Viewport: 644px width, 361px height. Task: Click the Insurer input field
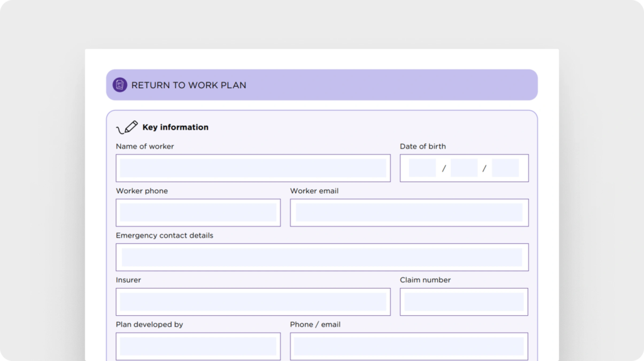[253, 302]
